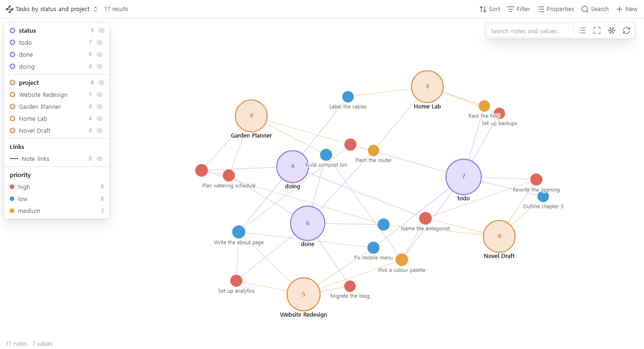
Task: Open the Properties settings
Action: click(x=555, y=9)
